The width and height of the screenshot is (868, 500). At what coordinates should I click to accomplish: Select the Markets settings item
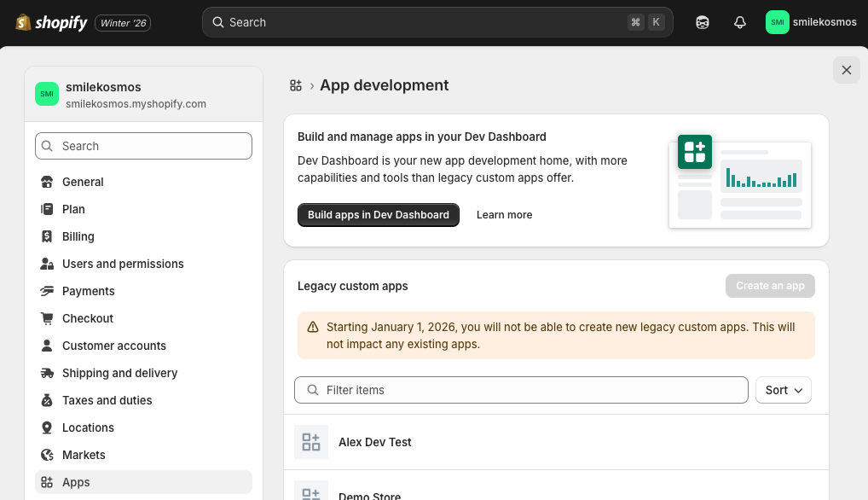pyautogui.click(x=84, y=455)
